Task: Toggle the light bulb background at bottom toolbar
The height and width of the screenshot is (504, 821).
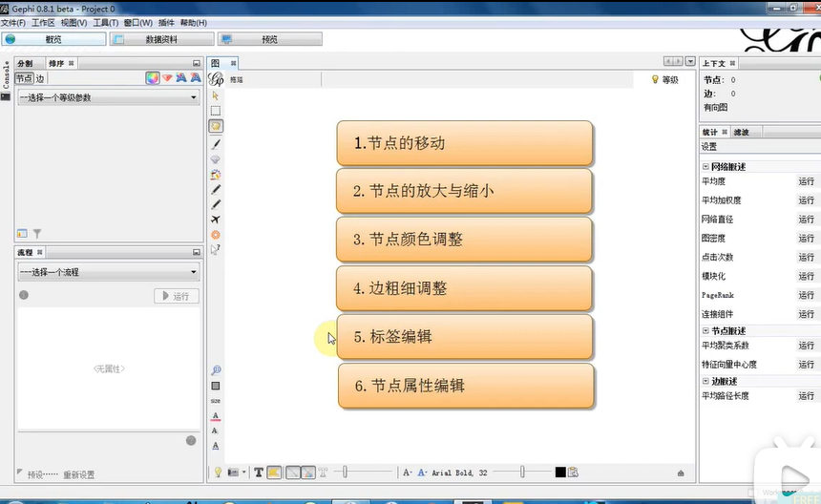Action: tap(218, 472)
